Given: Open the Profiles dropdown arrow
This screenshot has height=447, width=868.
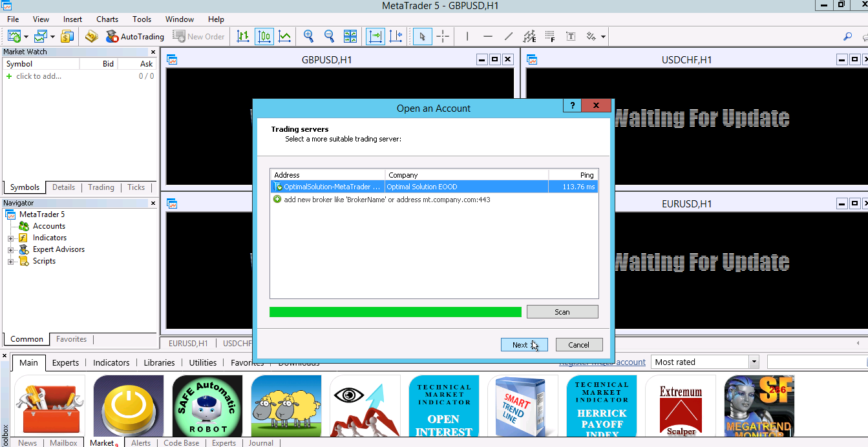Looking at the screenshot, I should click(53, 37).
